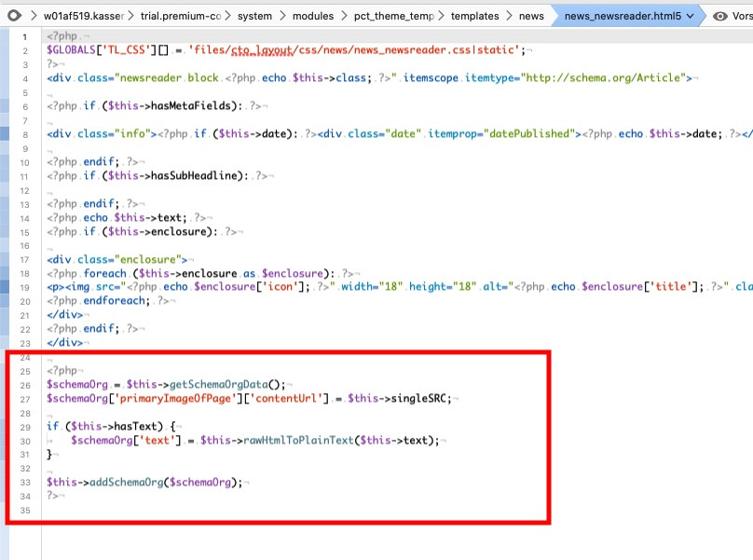Go to the system folder breadcrumb
Viewport: 753px width, 560px height.
255,16
